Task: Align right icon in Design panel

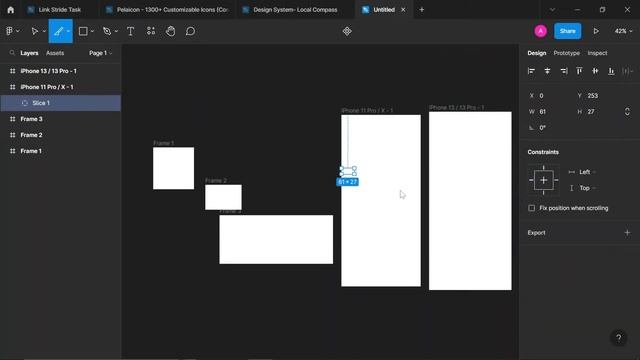Action: (x=564, y=71)
